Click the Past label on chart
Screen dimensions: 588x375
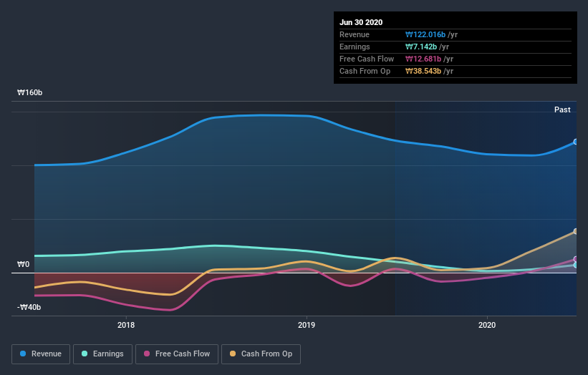coord(562,109)
